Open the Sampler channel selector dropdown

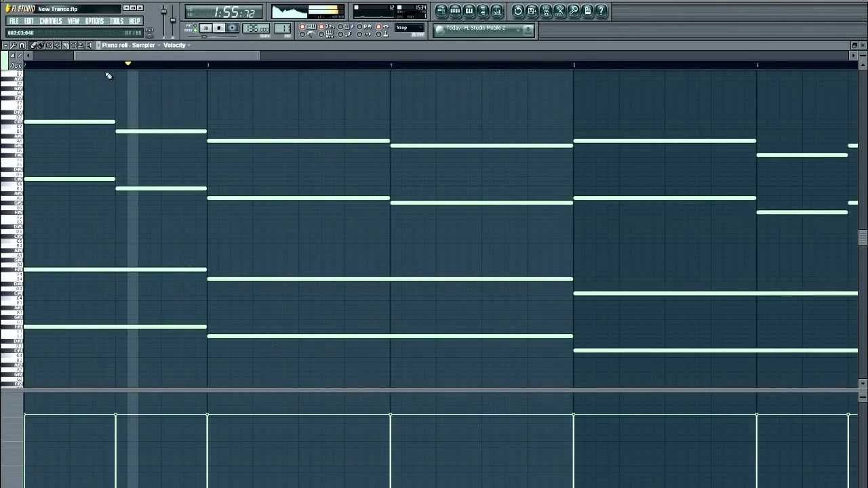146,45
